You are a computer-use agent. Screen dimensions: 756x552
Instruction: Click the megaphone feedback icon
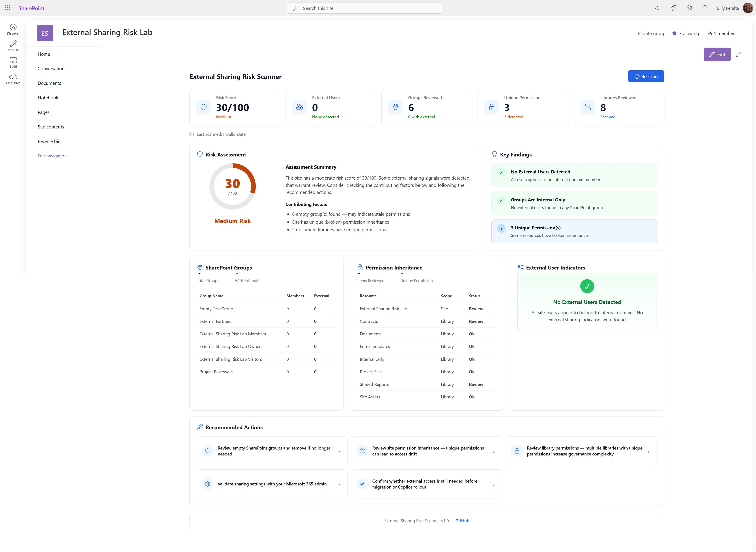[x=657, y=8]
